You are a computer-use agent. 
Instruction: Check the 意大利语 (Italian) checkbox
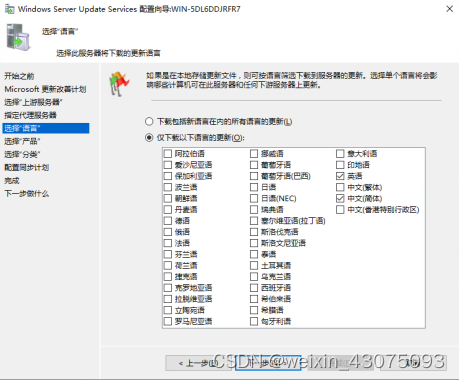(340, 154)
